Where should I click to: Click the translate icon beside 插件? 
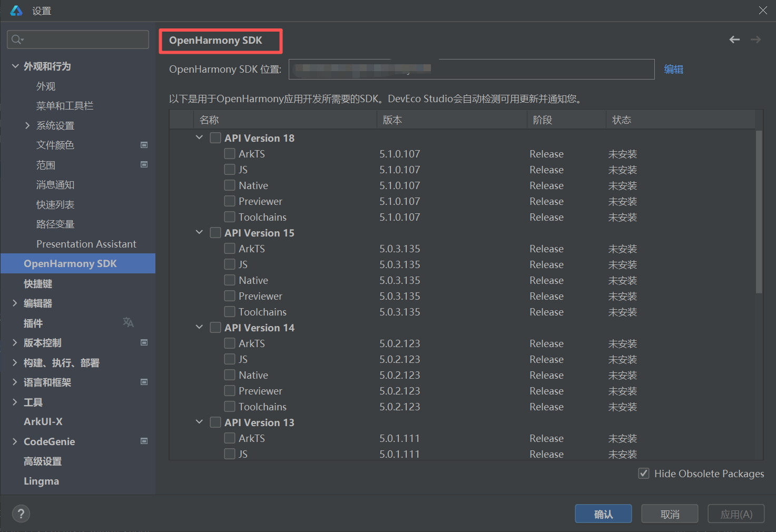click(128, 322)
